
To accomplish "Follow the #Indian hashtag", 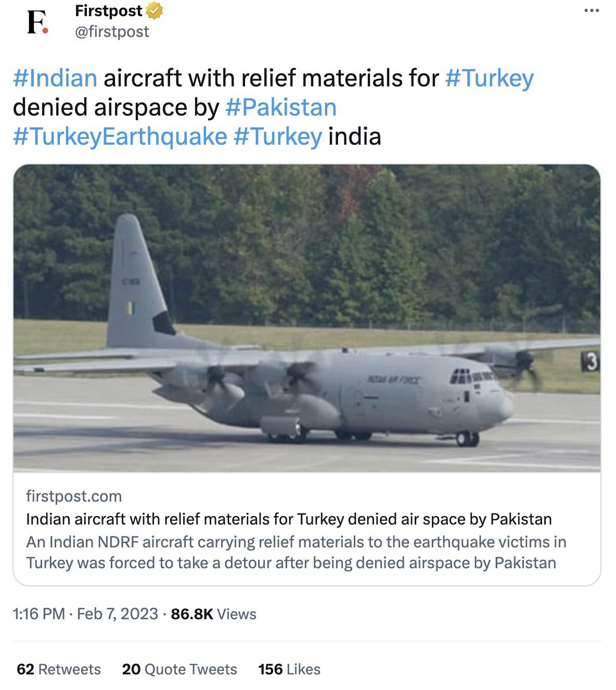I will (55, 78).
